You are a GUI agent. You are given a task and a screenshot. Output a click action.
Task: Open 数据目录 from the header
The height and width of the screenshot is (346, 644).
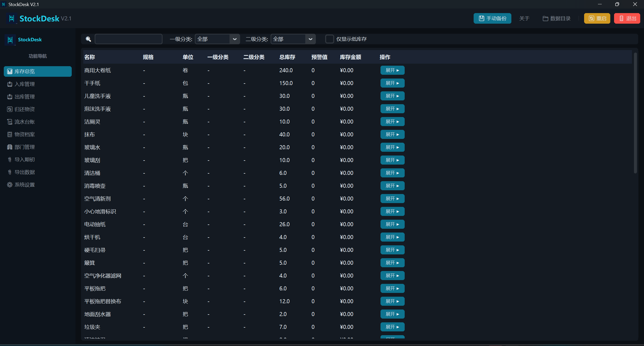pos(556,18)
